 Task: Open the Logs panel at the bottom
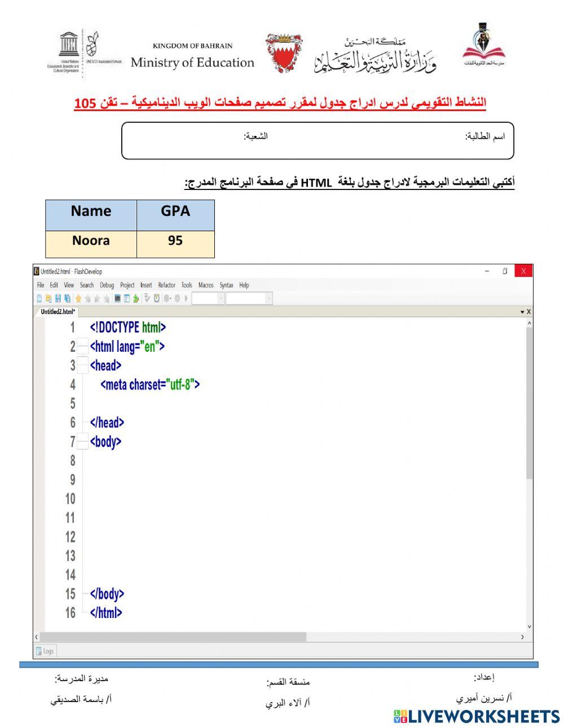click(45, 651)
